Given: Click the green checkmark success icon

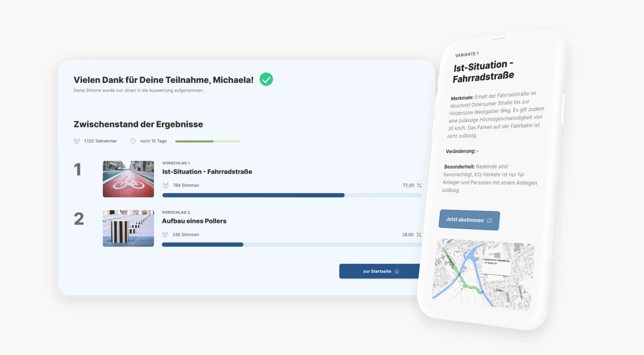Looking at the screenshot, I should (x=266, y=79).
